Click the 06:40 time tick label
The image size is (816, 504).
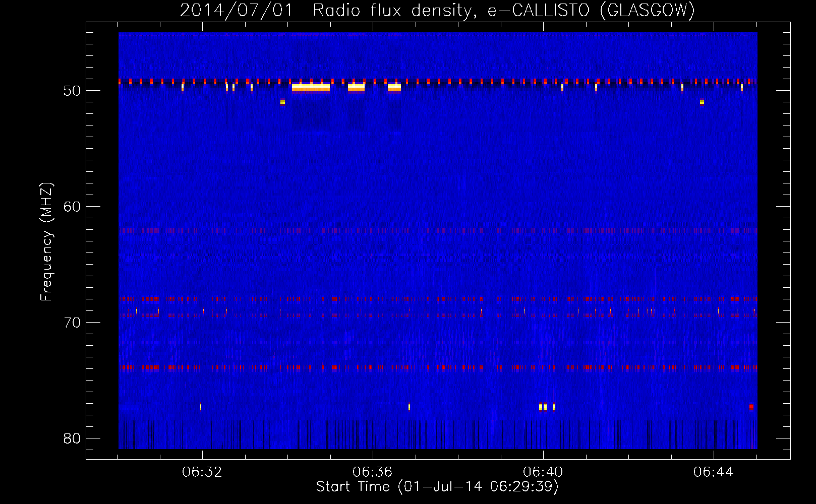[543, 472]
